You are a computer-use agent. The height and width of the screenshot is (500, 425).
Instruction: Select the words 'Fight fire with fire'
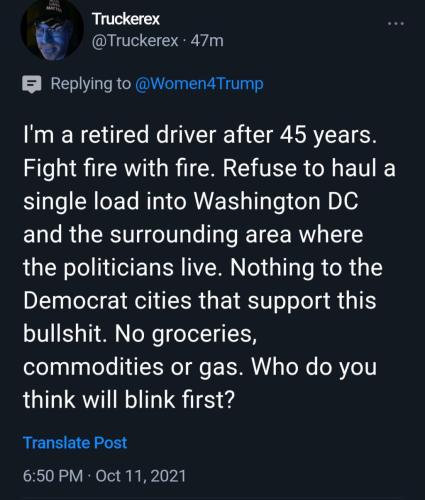[119, 168]
